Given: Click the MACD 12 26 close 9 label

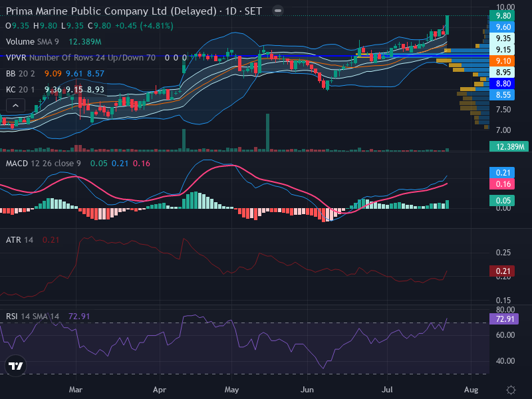Looking at the screenshot, I should tap(43, 164).
